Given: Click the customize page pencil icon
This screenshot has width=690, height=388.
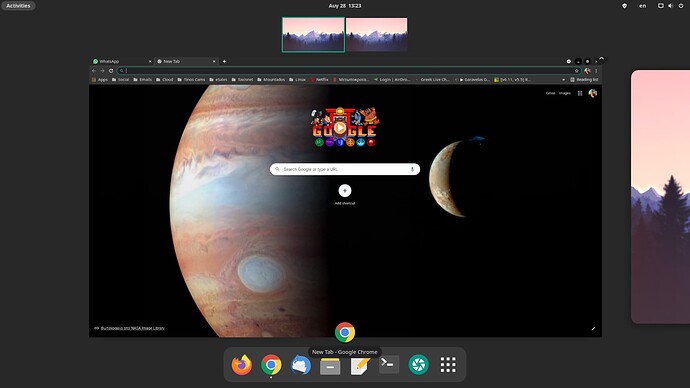Looking at the screenshot, I should click(593, 328).
